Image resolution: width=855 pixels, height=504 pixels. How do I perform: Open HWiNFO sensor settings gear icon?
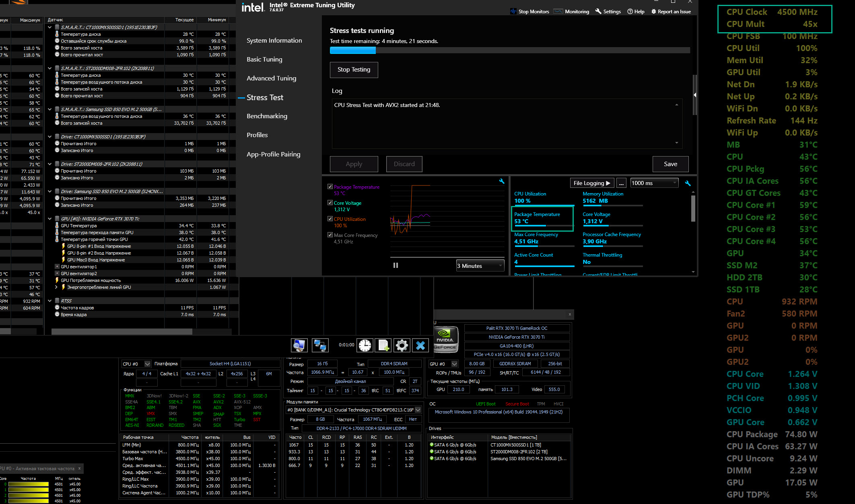click(x=402, y=345)
